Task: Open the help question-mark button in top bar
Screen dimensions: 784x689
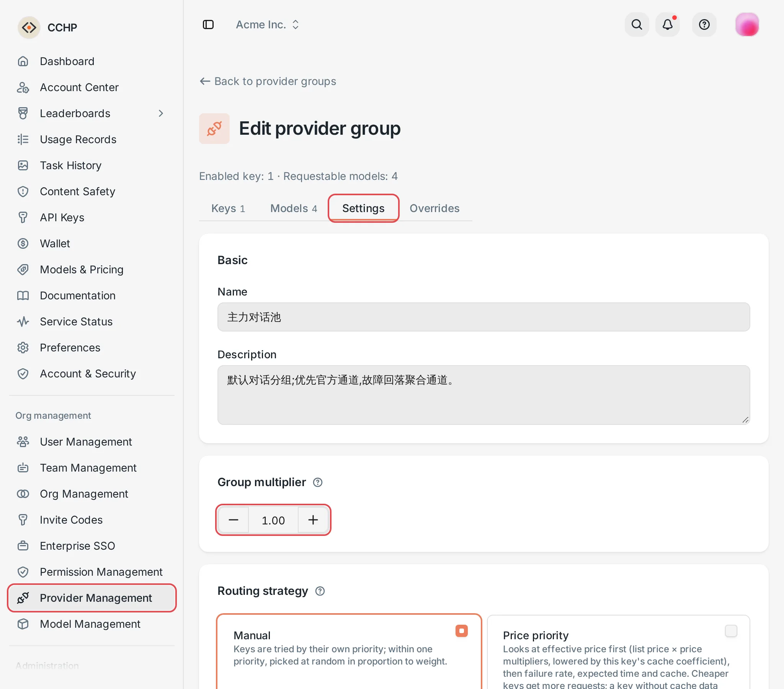Action: tap(704, 24)
